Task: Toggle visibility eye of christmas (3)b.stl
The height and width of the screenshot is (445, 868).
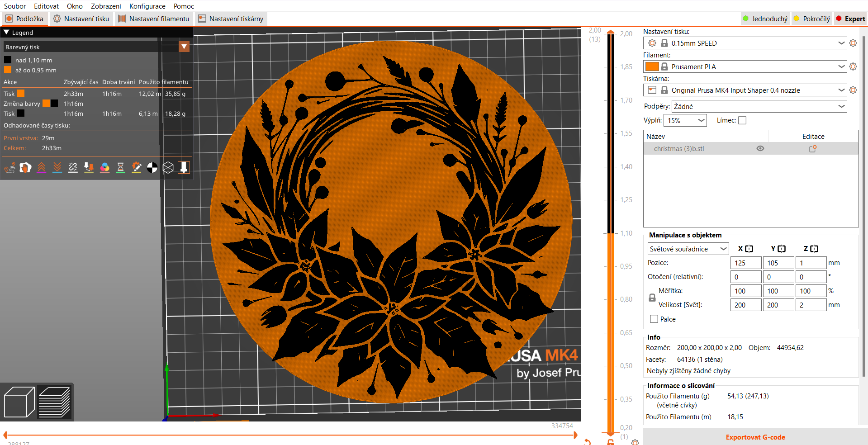Action: [760, 148]
